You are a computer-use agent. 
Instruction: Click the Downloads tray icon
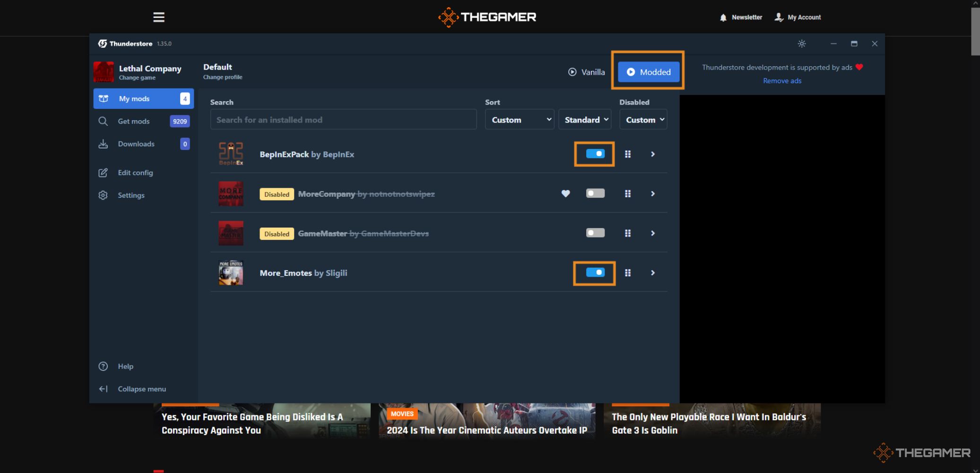(x=103, y=144)
